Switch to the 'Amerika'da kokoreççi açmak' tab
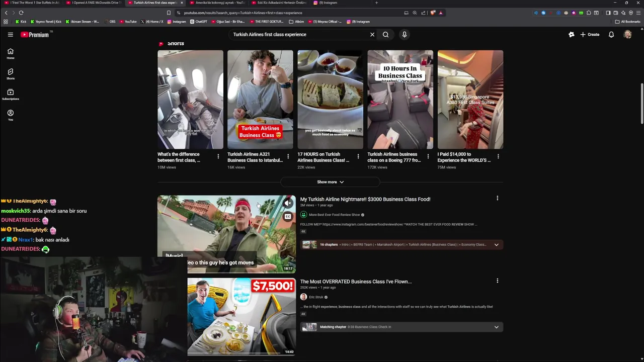644x362 pixels. point(217,3)
